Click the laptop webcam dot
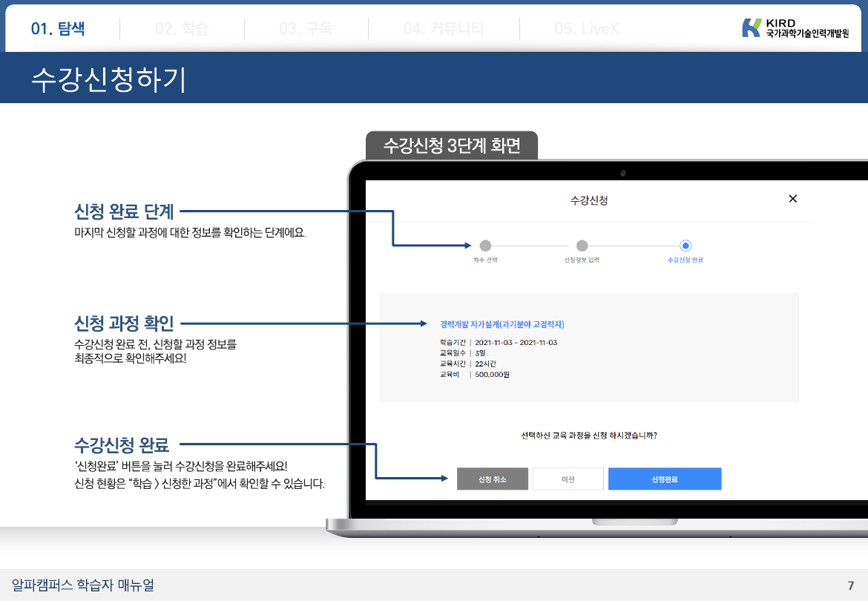Viewport: 868px width, 601px height. tap(623, 173)
